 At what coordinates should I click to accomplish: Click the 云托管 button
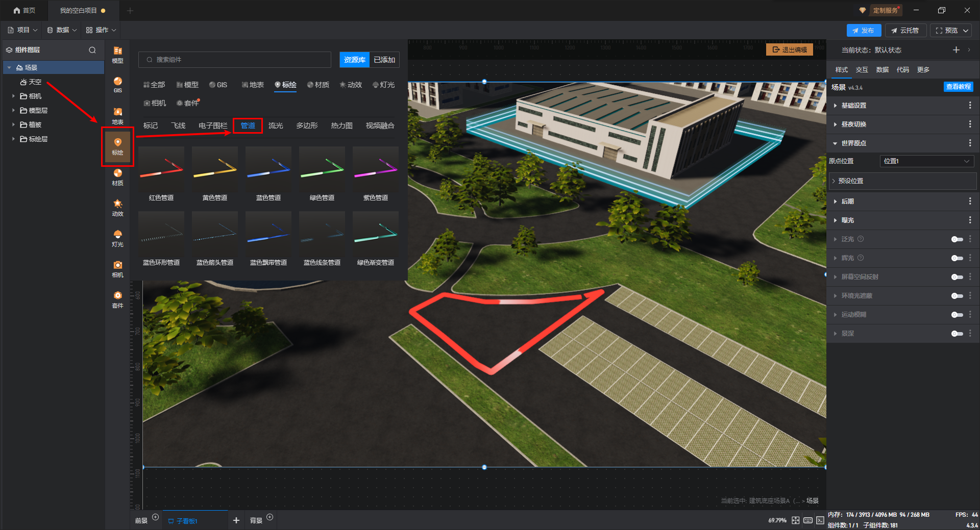tap(905, 31)
